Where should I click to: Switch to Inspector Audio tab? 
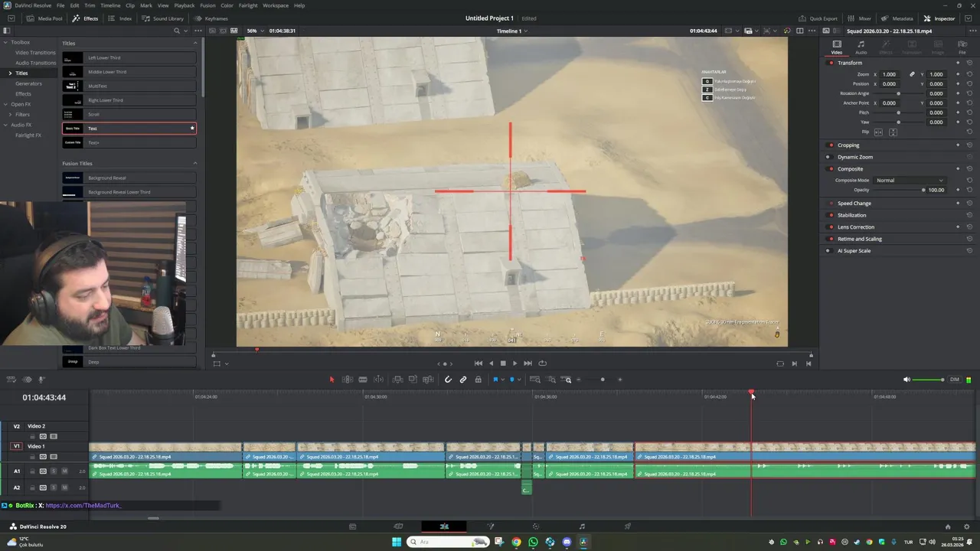tap(861, 47)
